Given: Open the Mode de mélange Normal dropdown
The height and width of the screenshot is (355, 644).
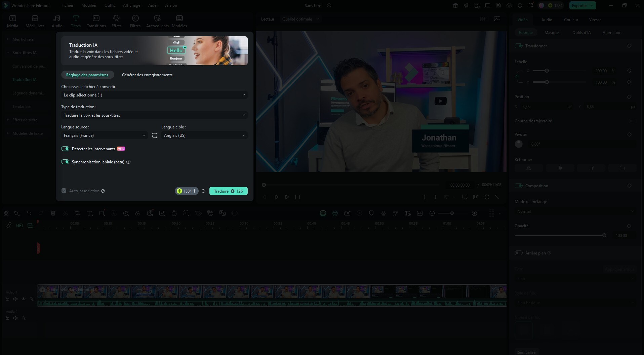Looking at the screenshot, I should click(575, 211).
